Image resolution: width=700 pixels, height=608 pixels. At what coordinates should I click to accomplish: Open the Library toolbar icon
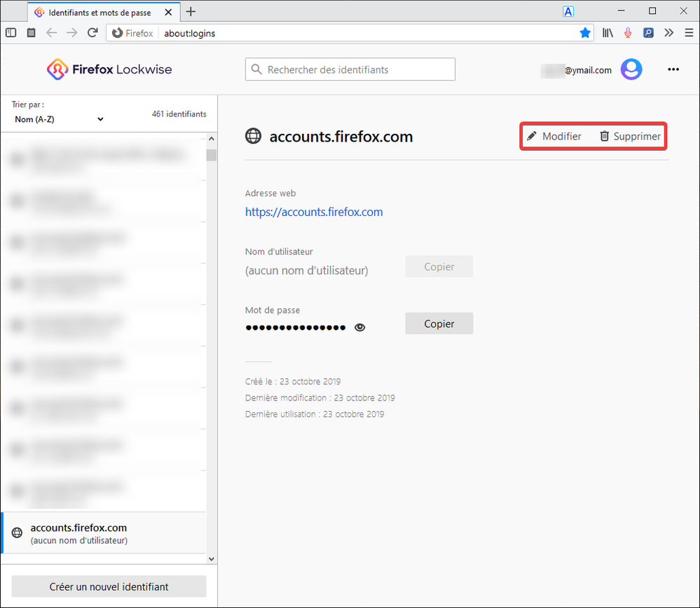pos(608,33)
